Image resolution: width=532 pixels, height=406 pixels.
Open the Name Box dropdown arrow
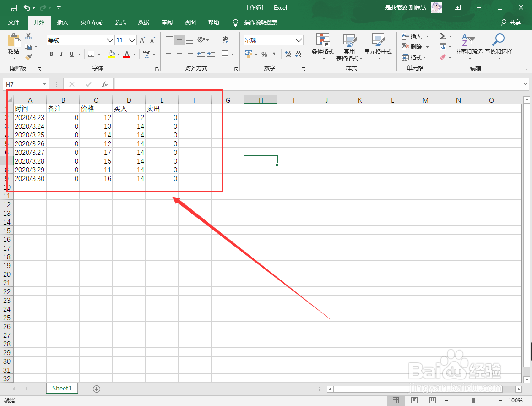[x=44, y=84]
